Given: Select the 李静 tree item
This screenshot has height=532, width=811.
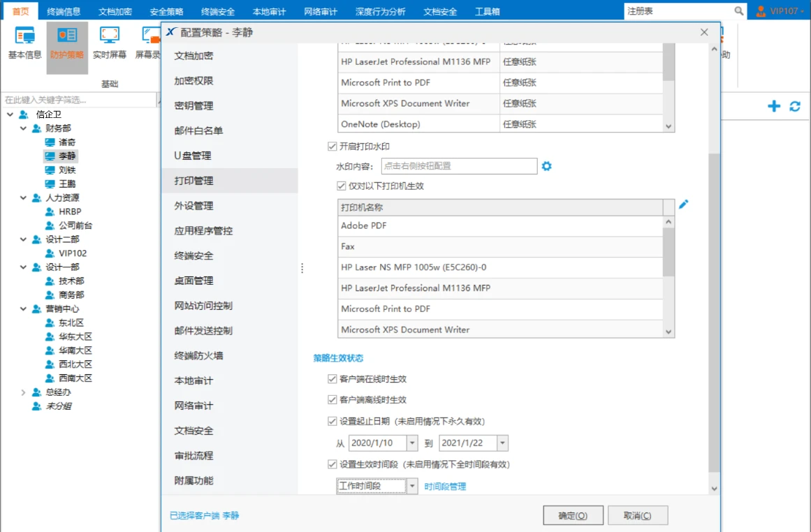Looking at the screenshot, I should [61, 156].
